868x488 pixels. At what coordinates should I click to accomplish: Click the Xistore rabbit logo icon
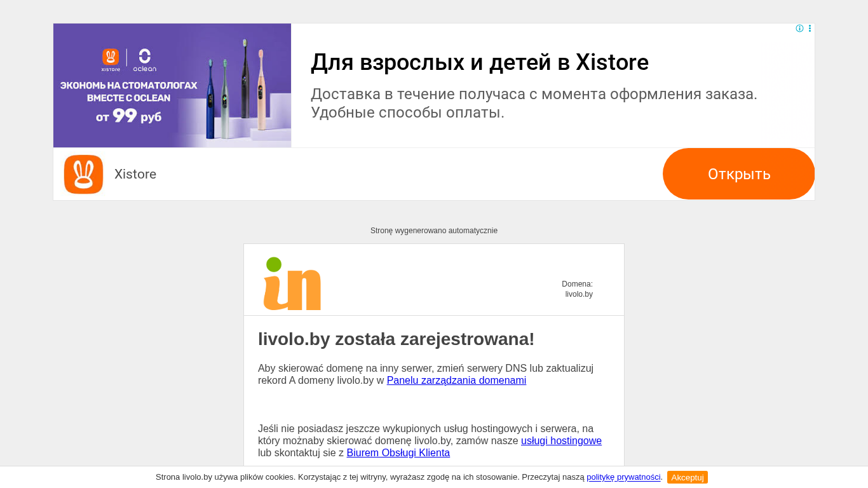tap(83, 174)
